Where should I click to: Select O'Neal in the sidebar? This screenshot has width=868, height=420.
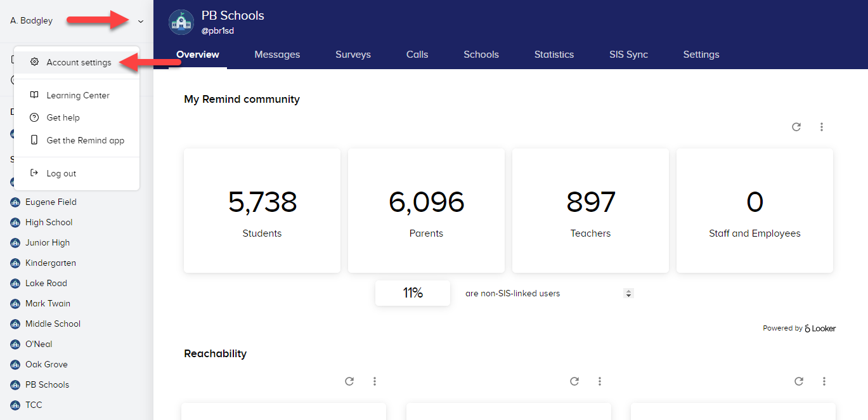39,344
